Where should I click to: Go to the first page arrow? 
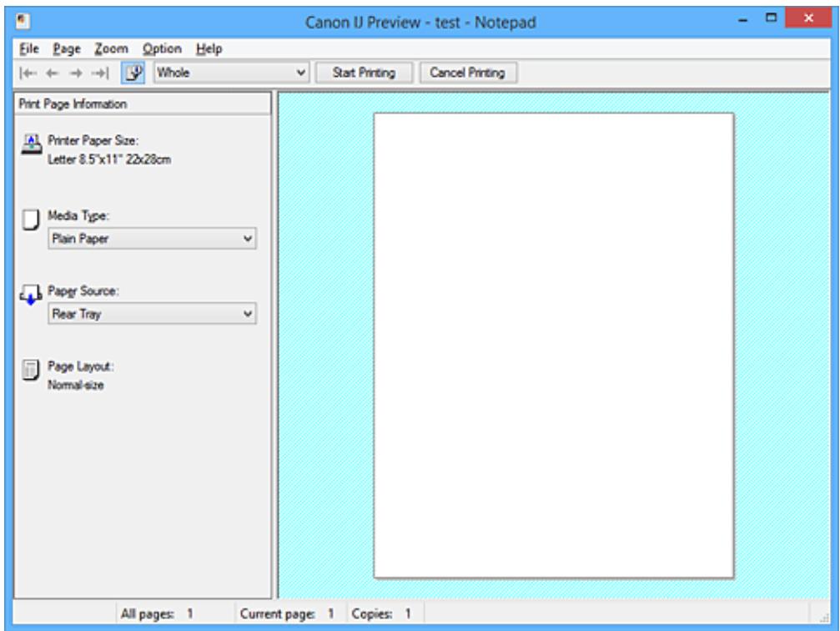click(28, 73)
